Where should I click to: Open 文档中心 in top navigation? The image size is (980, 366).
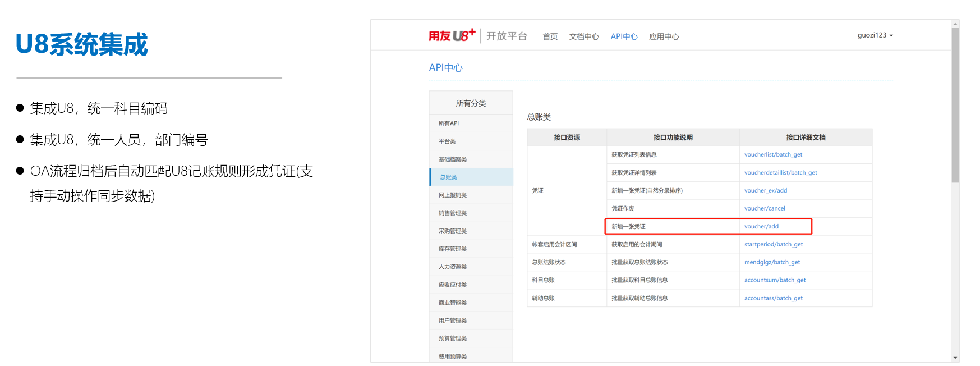584,36
